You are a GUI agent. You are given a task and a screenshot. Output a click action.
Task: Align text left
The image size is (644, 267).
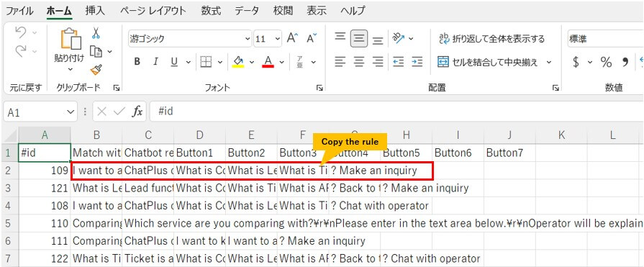click(340, 62)
